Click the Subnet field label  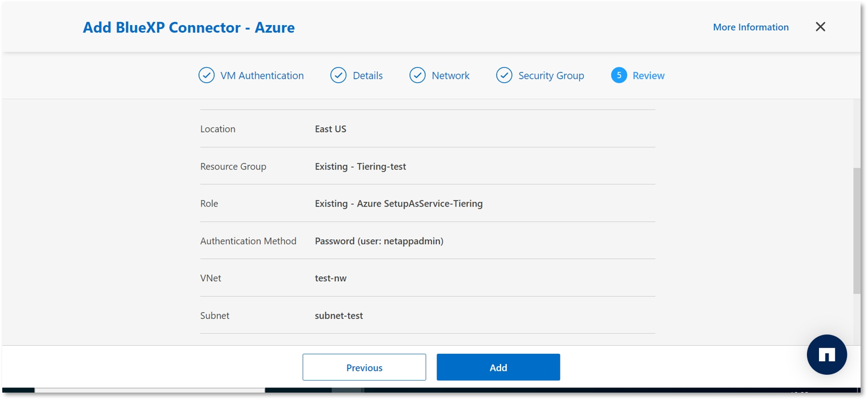coord(215,316)
